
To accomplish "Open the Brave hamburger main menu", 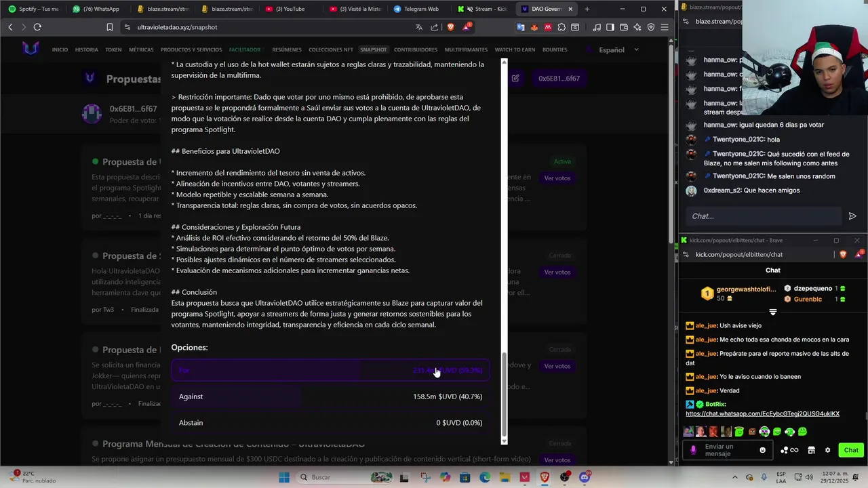I will click(x=665, y=27).
